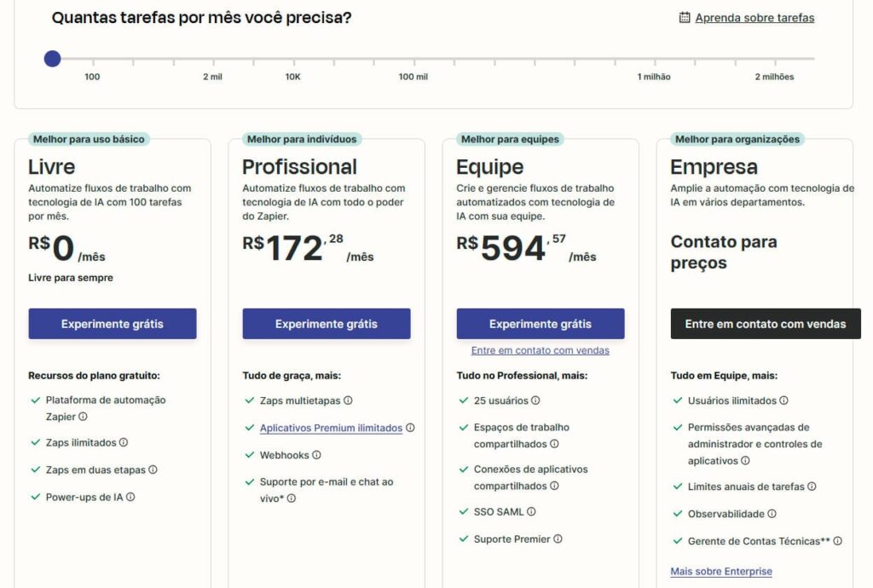Click the task slider handle

pyautogui.click(x=52, y=59)
